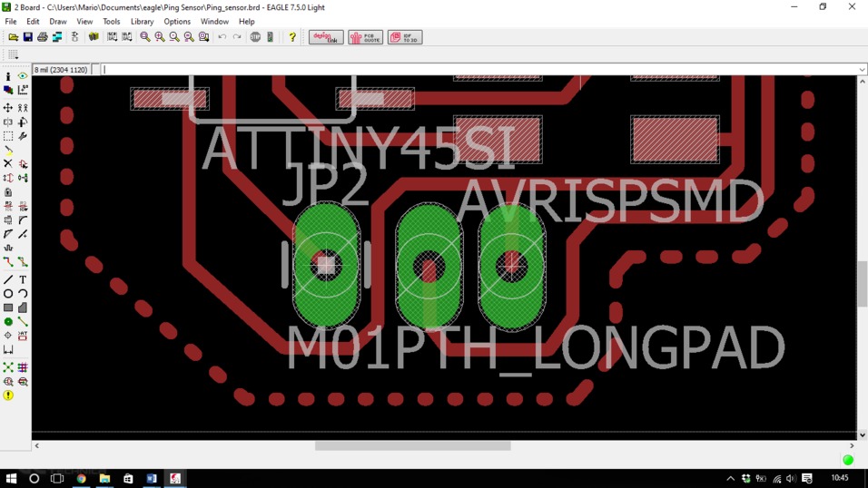The image size is (868, 488).
Task: Open the Display layers tool
Action: click(8, 90)
